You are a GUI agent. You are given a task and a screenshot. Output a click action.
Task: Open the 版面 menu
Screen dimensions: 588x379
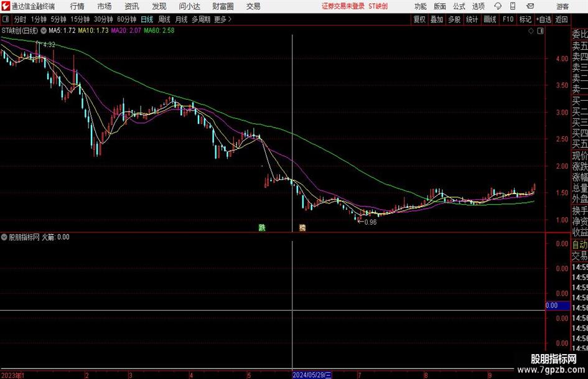pyautogui.click(x=440, y=6)
